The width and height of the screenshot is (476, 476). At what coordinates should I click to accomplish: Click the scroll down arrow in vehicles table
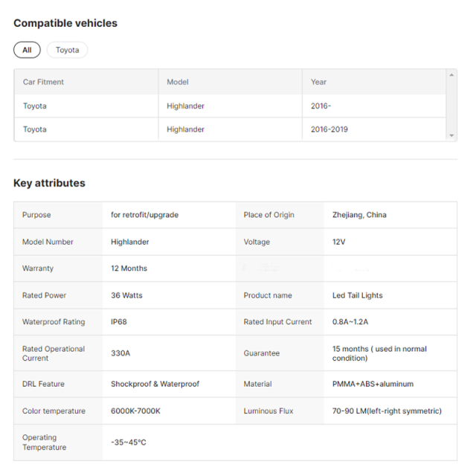(451, 135)
